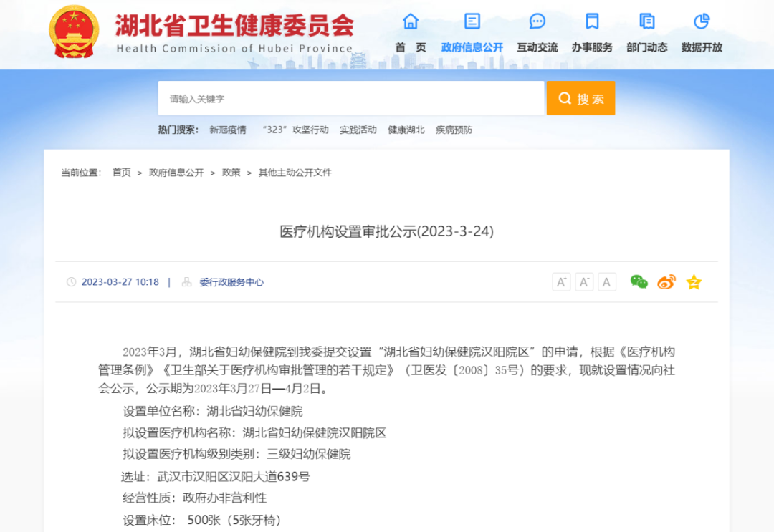Open the 首页 home icon

(410, 22)
